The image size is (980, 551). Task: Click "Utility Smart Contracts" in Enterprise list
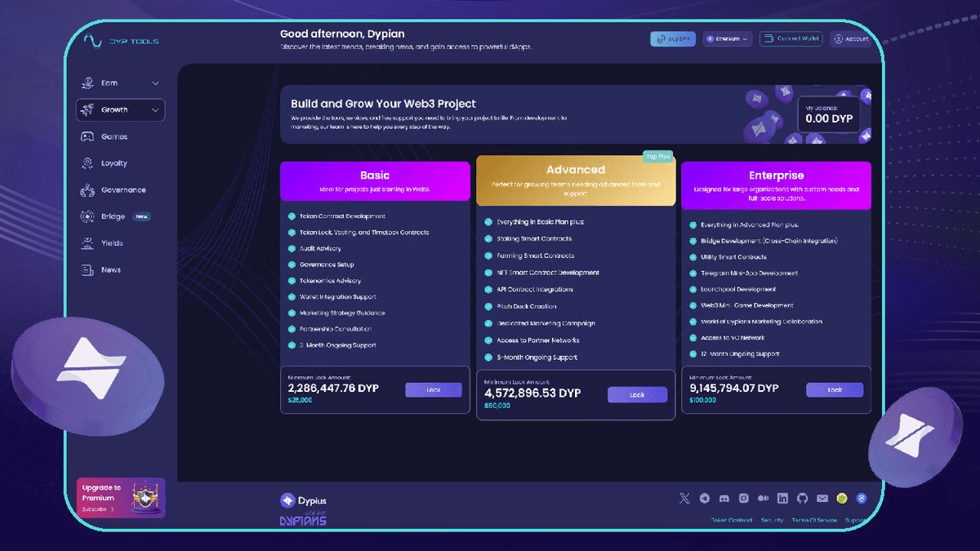click(x=735, y=257)
